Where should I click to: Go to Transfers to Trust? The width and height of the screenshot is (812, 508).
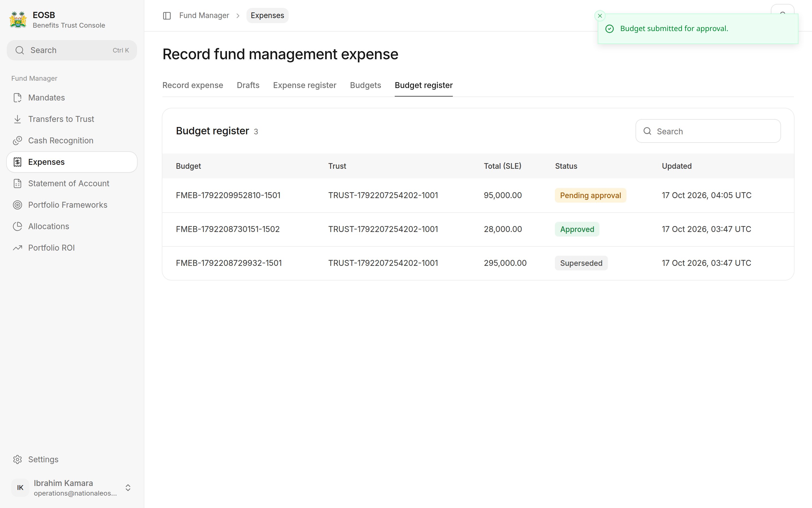tap(72, 119)
